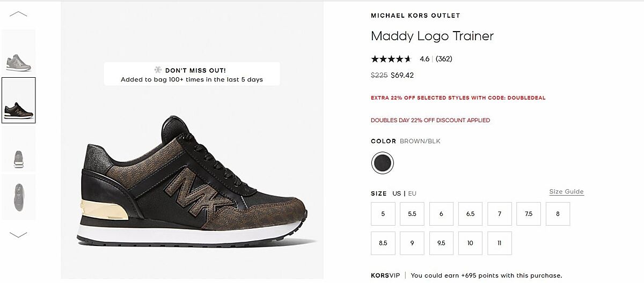This screenshot has width=644, height=283.
Task: Click the star rating icons
Action: pos(391,59)
